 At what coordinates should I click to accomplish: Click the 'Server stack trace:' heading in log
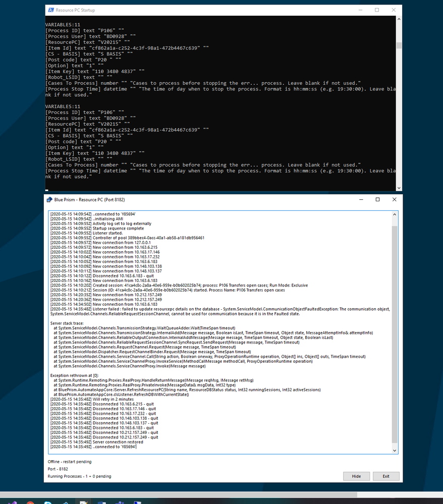(x=67, y=323)
